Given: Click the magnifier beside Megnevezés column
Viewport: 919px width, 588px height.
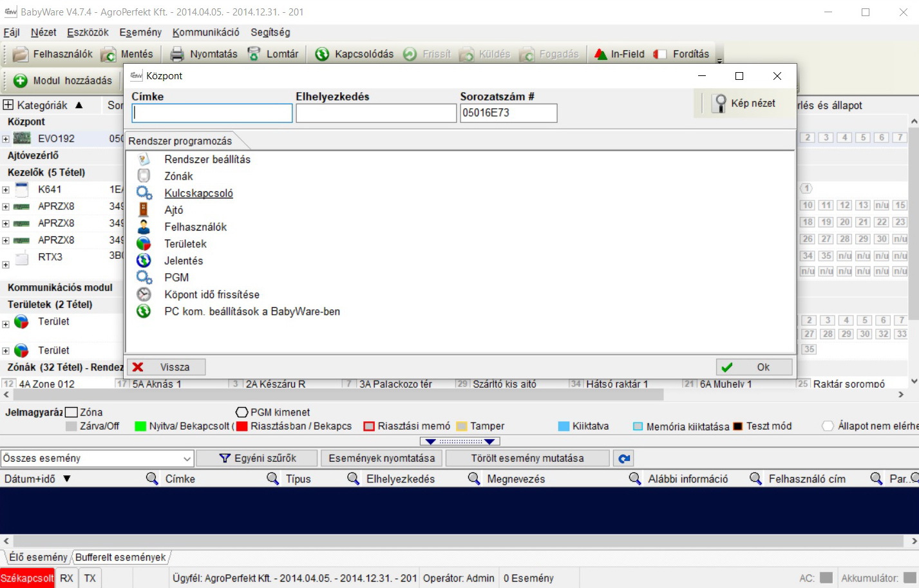Looking at the screenshot, I should point(474,479).
